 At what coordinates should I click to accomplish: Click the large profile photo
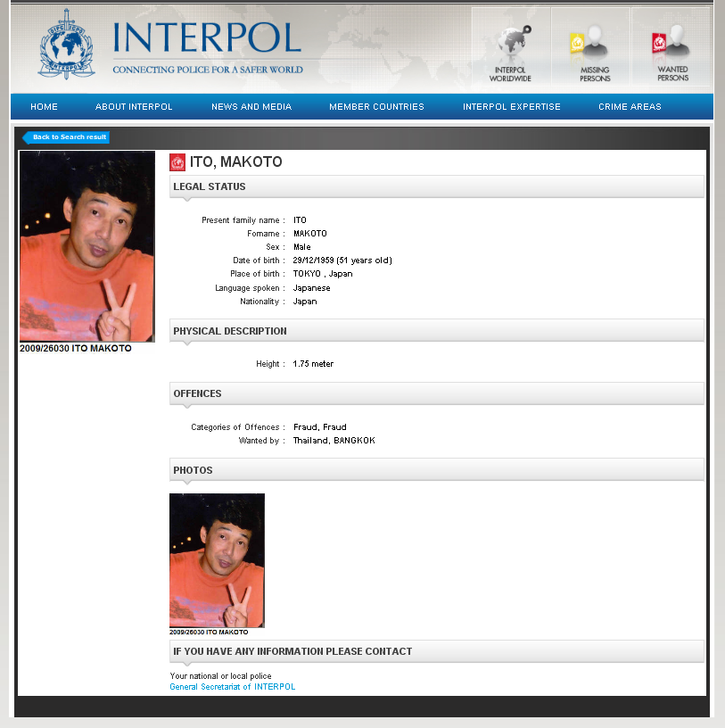87,246
